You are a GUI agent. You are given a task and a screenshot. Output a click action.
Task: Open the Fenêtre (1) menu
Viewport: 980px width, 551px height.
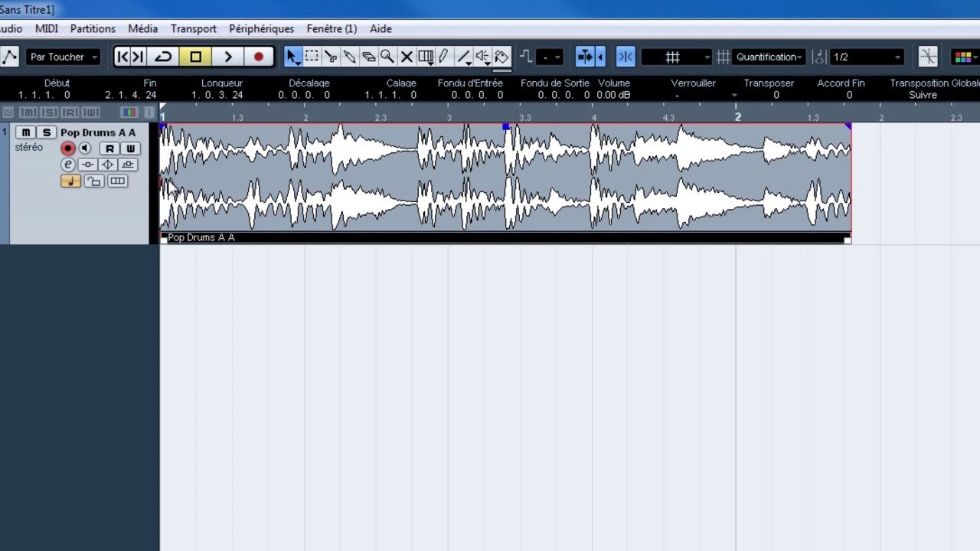pos(332,28)
